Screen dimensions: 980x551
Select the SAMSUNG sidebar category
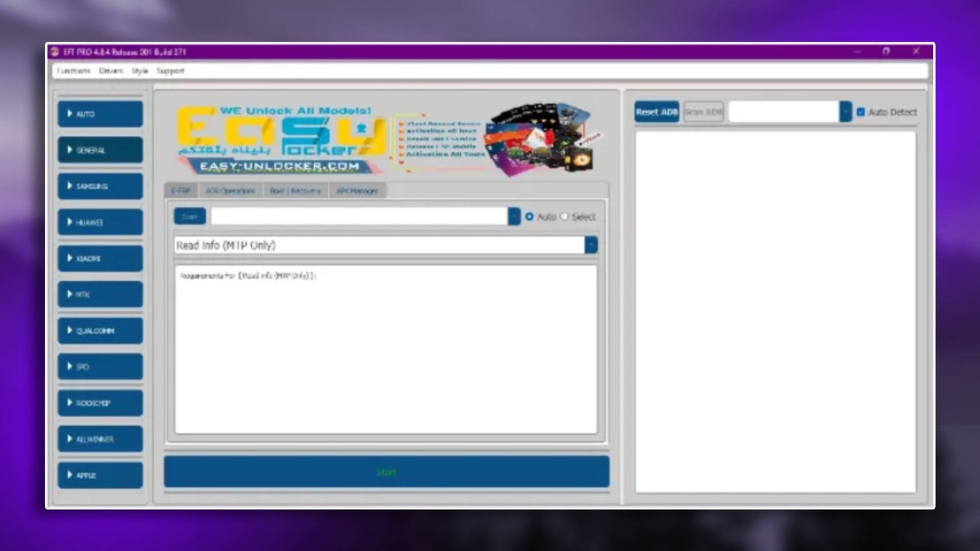100,186
